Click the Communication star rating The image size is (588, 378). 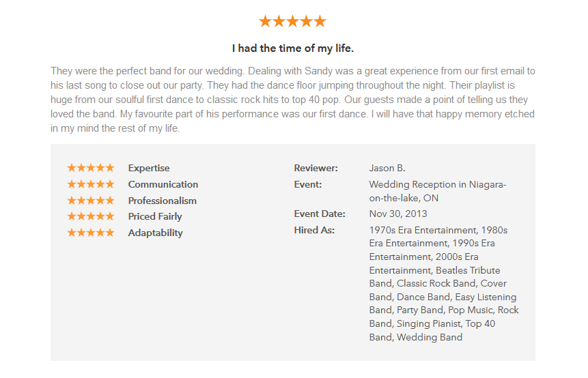point(91,184)
